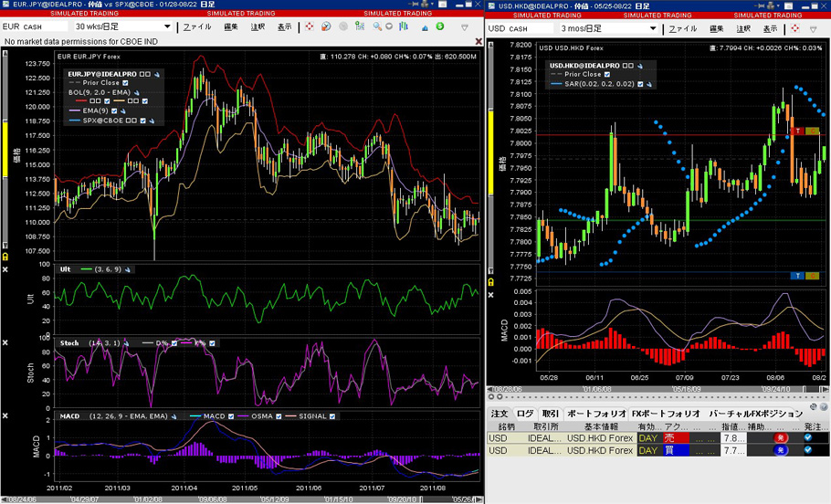Click wrench icon next to MACD (12, 26, 9)

pyautogui.click(x=174, y=416)
